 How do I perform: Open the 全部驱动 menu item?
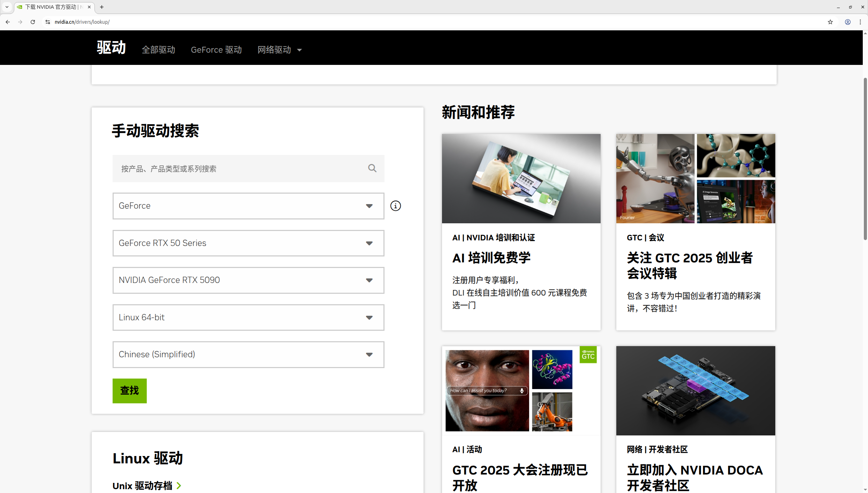(158, 50)
